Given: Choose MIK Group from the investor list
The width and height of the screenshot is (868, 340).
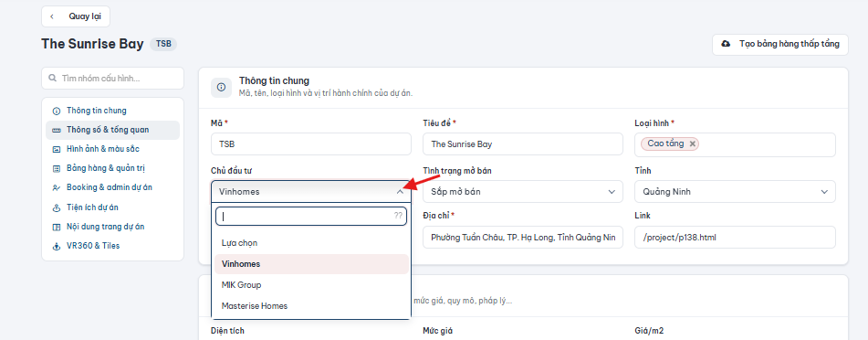Looking at the screenshot, I should (311, 285).
